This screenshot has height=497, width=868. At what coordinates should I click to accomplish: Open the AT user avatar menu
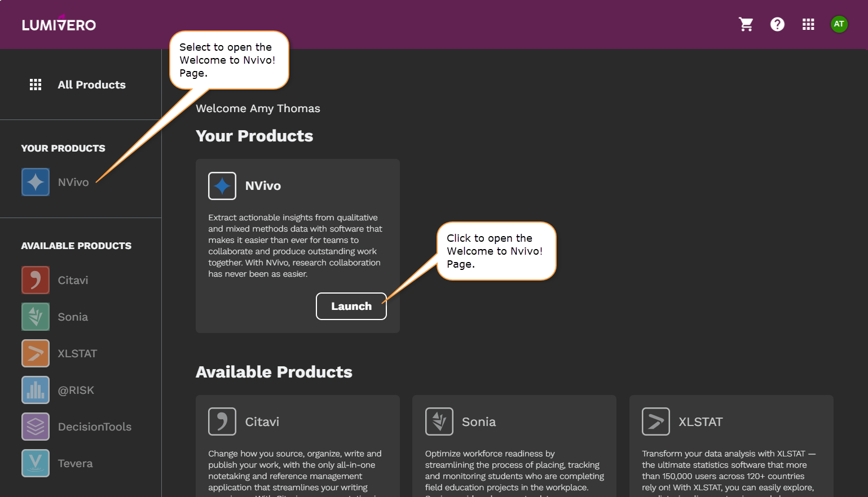click(839, 24)
